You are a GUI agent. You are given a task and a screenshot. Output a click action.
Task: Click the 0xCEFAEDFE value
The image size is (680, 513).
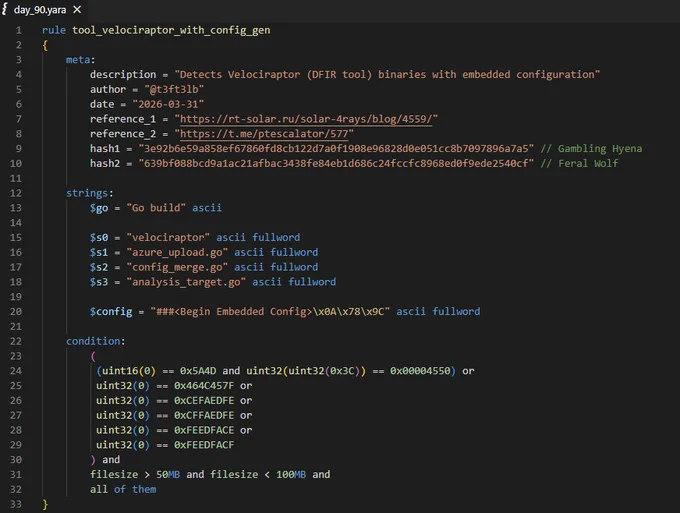(x=204, y=400)
